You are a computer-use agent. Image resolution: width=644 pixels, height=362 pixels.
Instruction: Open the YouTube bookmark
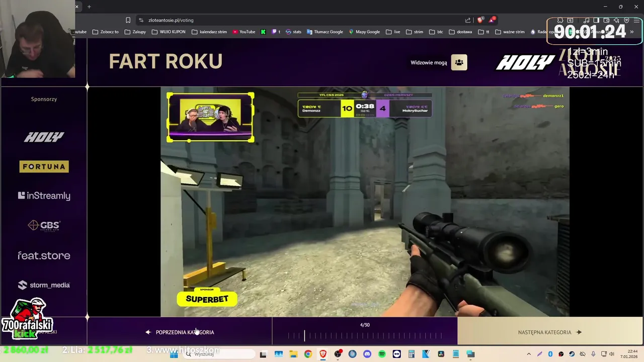point(244,32)
